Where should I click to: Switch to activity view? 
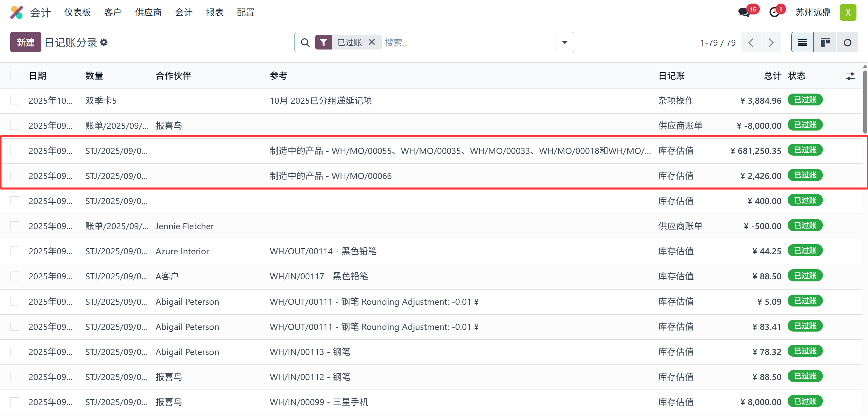(x=847, y=42)
